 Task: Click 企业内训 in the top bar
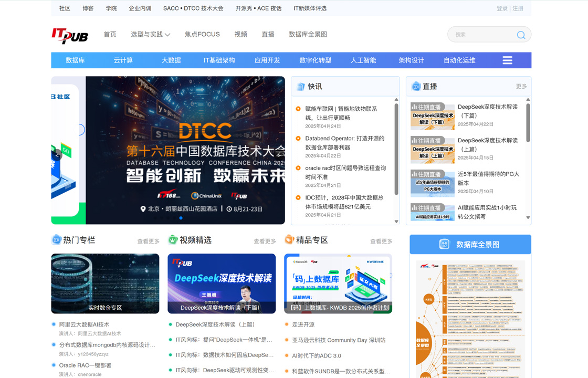(140, 8)
